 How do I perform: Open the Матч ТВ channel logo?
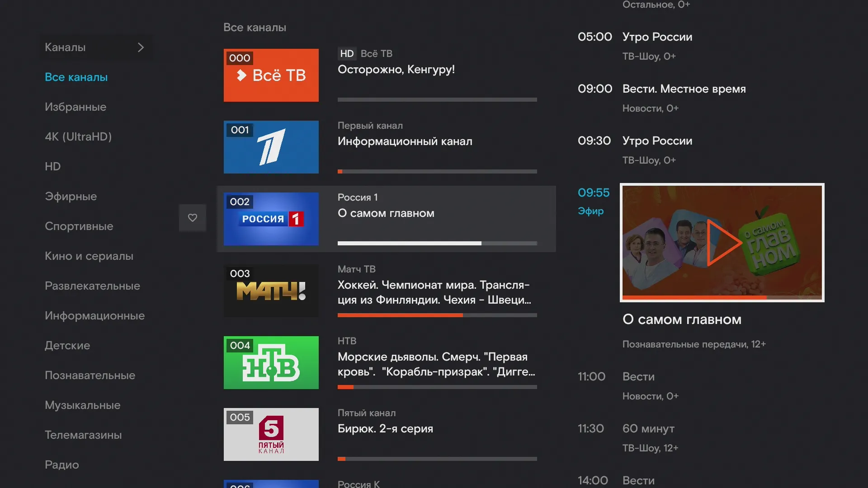click(271, 291)
